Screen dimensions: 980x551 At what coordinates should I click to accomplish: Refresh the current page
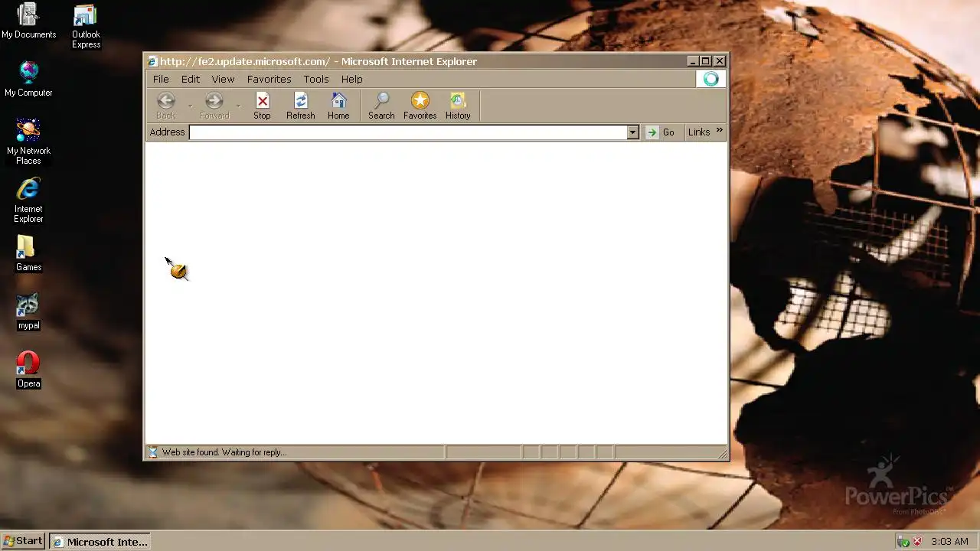coord(300,106)
